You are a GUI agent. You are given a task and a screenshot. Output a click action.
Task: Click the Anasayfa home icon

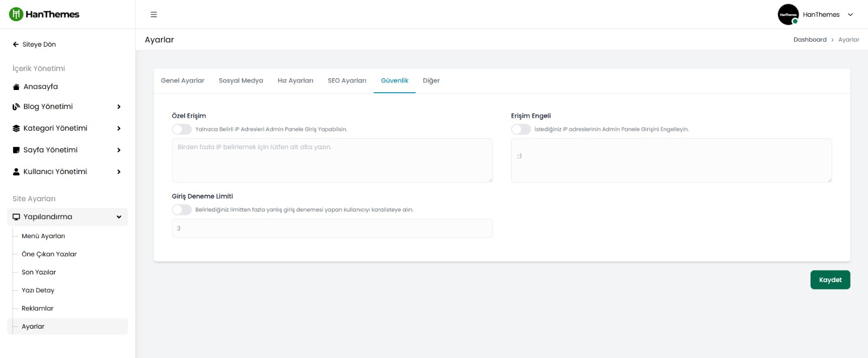pyautogui.click(x=16, y=87)
